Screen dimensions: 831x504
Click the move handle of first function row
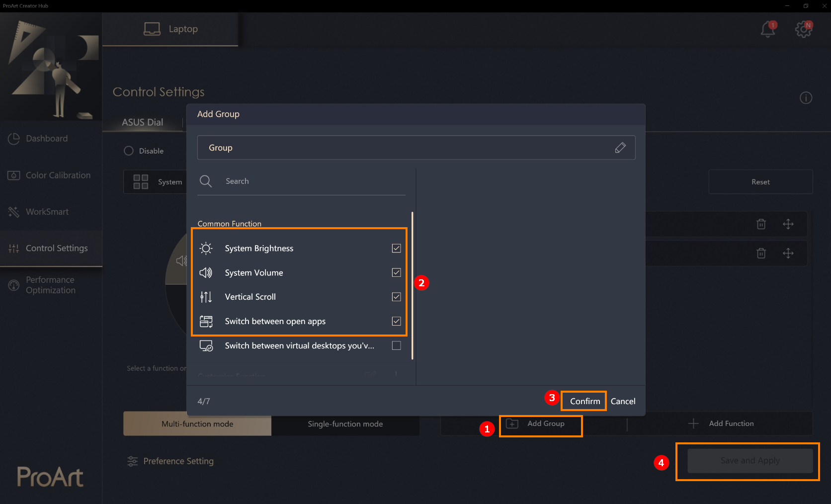[788, 224]
